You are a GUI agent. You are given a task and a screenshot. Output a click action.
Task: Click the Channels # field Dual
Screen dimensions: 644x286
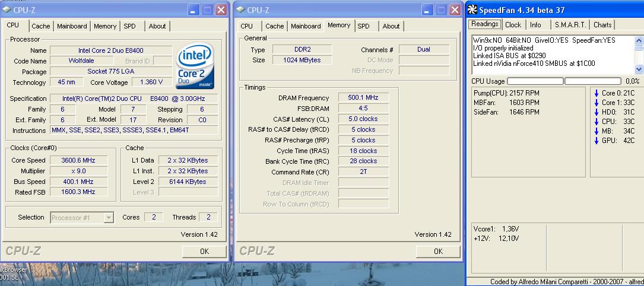[x=424, y=50]
